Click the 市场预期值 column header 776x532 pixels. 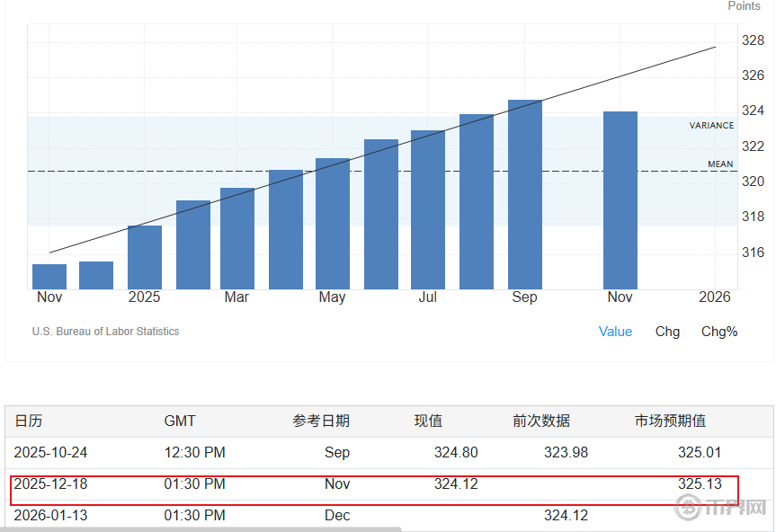[670, 421]
